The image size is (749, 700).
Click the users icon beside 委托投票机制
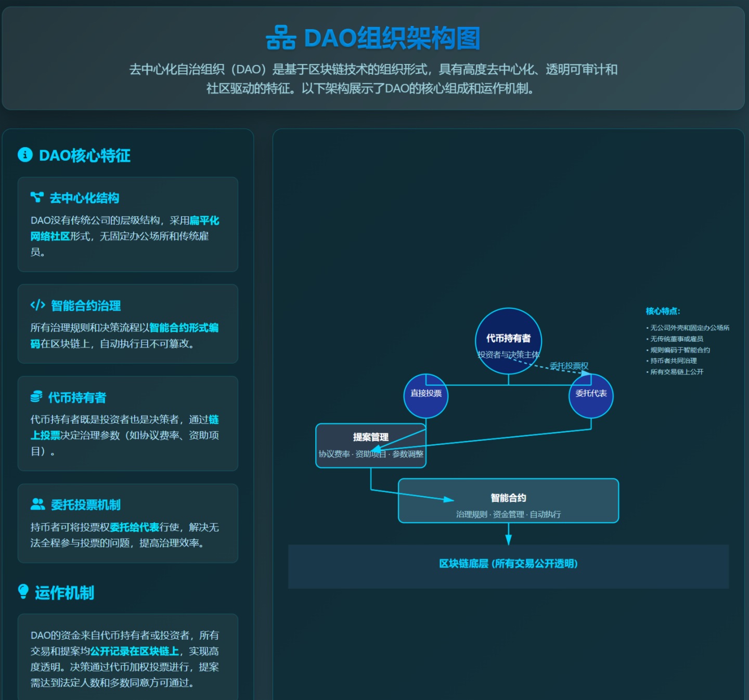coord(38,504)
